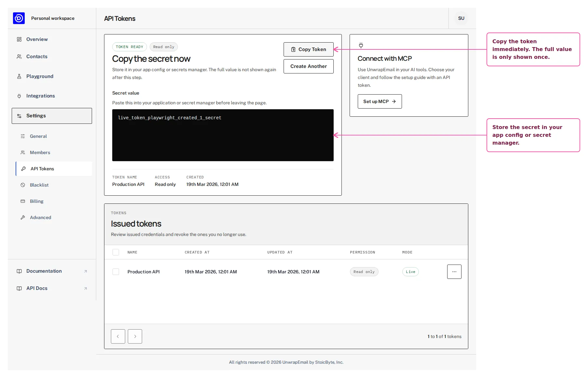Click Create Another token button
The image size is (588, 378).
click(x=309, y=66)
